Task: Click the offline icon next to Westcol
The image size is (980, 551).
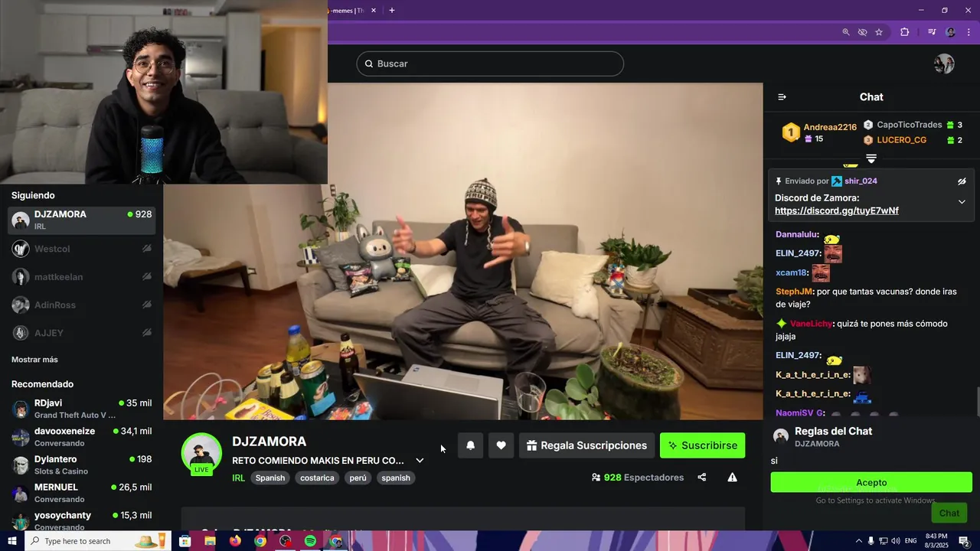Action: 147,249
